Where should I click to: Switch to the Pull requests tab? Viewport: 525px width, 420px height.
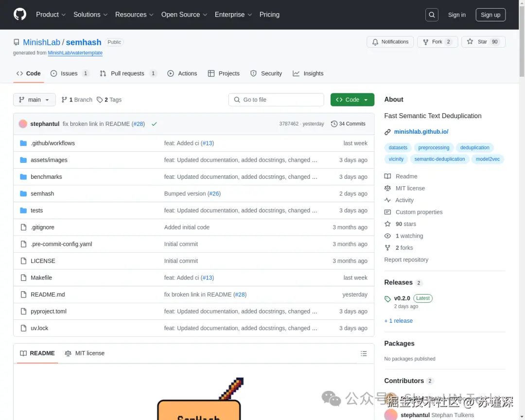(x=128, y=73)
